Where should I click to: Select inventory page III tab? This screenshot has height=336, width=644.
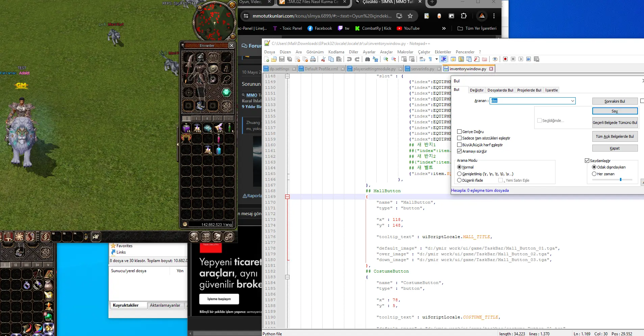coord(207,119)
